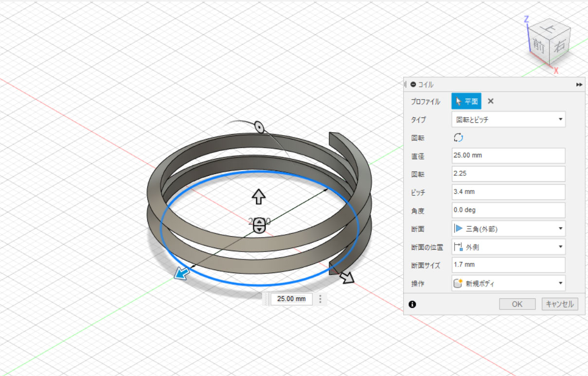Select the 平面 profile selection button
Image resolution: width=588 pixels, height=376 pixels.
pos(466,101)
